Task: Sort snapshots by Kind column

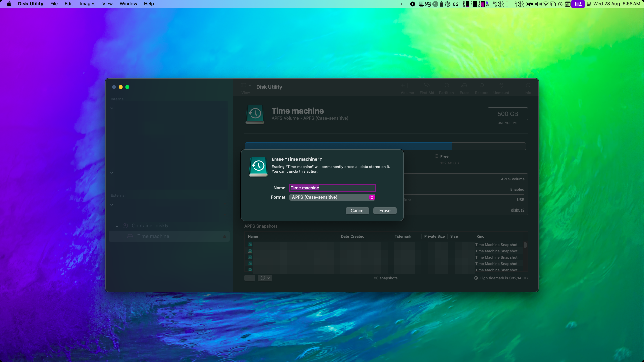Action: 480,236
